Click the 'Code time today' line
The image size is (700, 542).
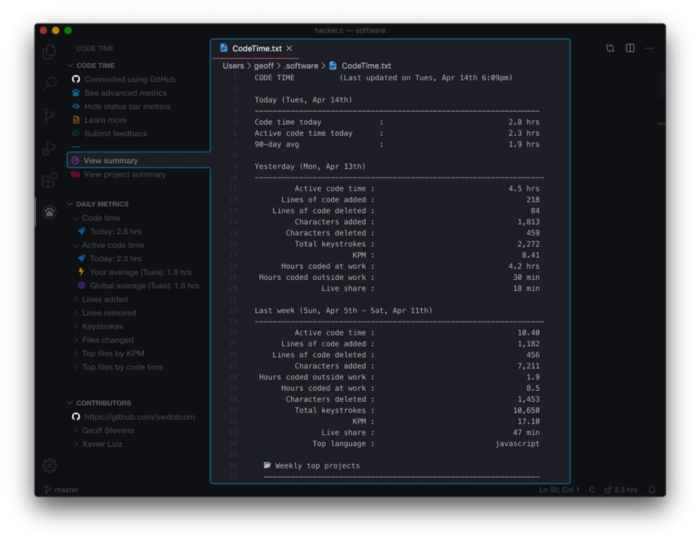tap(397, 122)
